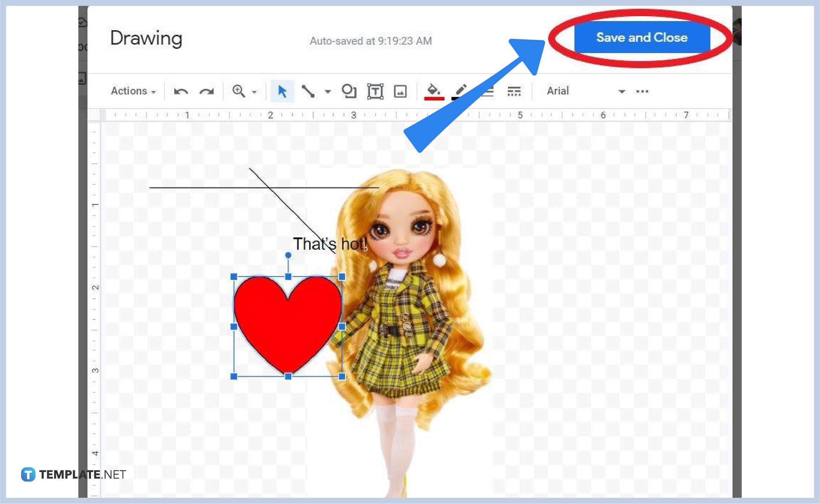Click the Redo icon
820x504 pixels.
point(207,91)
